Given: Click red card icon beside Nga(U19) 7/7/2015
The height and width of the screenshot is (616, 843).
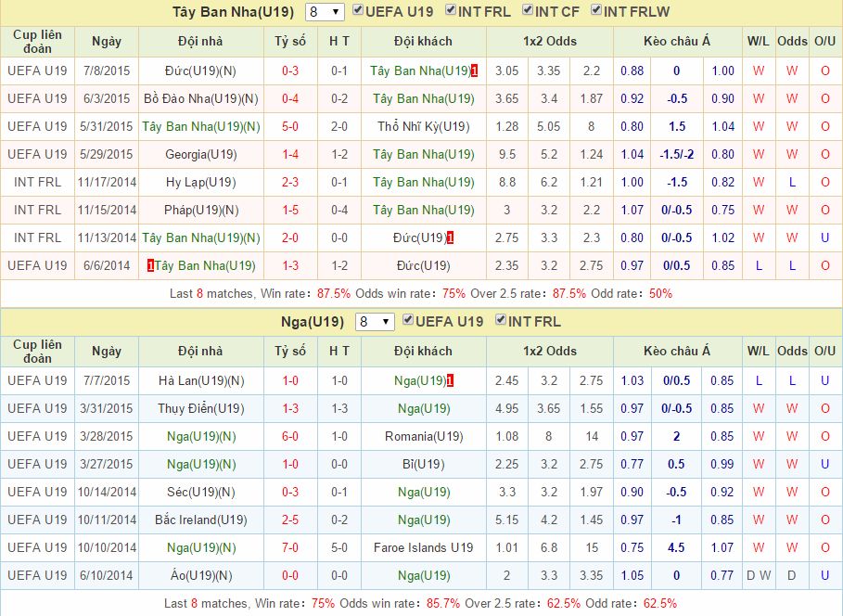Looking at the screenshot, I should pos(451,381).
